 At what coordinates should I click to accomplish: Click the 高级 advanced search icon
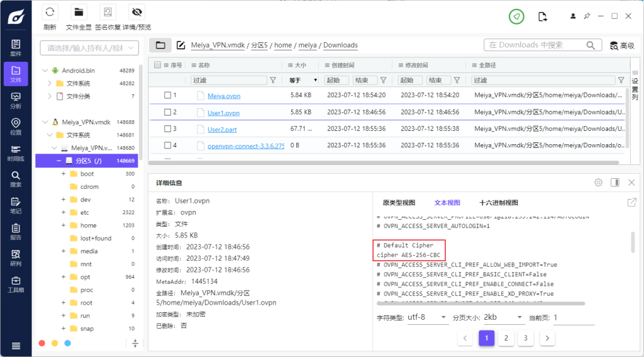614,45
